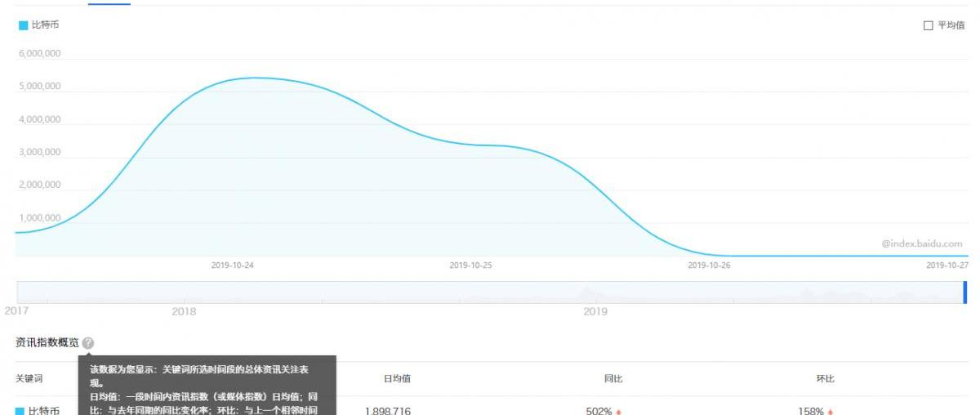The image size is (980, 415).
Task: Click the 比特币 legend label above chart
Action: (x=45, y=25)
